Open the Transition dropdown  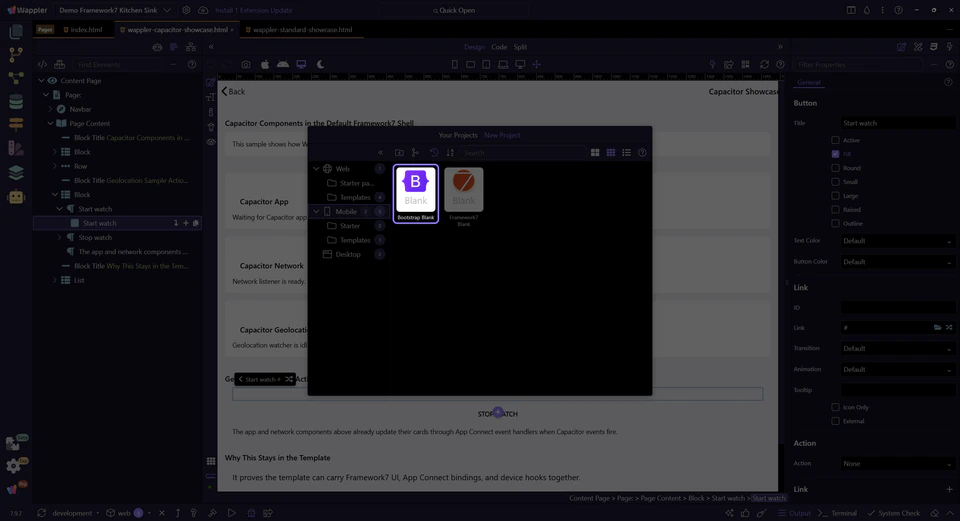[x=897, y=348]
